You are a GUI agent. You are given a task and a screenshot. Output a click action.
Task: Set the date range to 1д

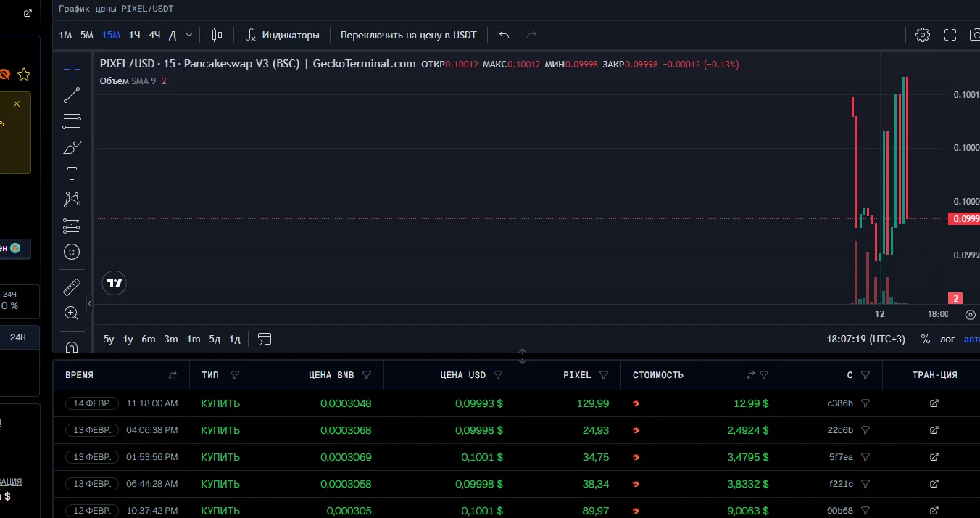click(x=235, y=339)
